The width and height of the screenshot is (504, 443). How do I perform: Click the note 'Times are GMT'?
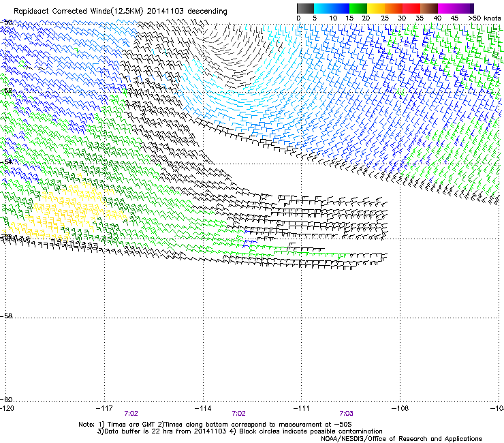[131, 425]
